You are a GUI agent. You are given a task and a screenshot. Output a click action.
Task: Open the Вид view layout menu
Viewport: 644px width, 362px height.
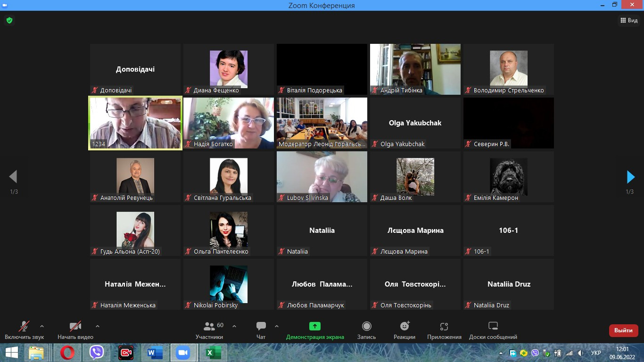click(x=628, y=20)
